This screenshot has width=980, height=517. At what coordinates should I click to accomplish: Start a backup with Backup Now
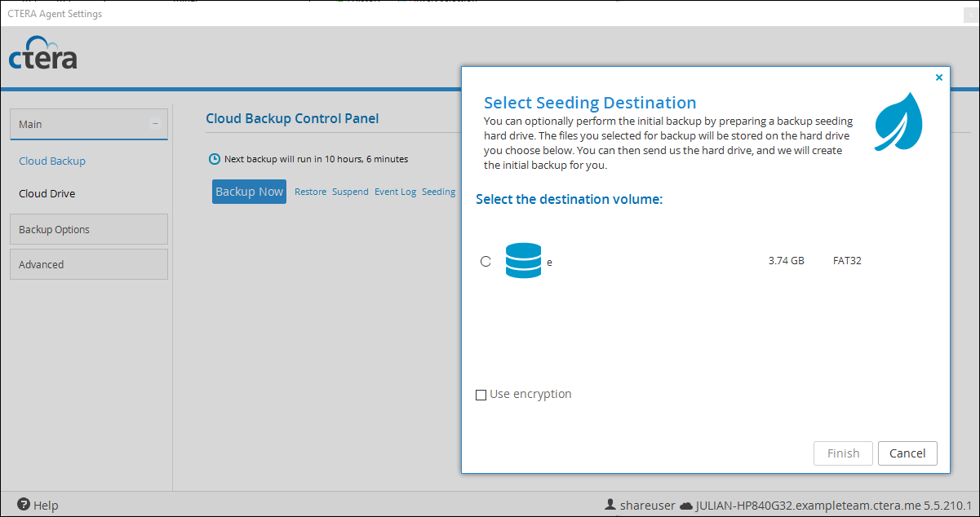pyautogui.click(x=249, y=192)
